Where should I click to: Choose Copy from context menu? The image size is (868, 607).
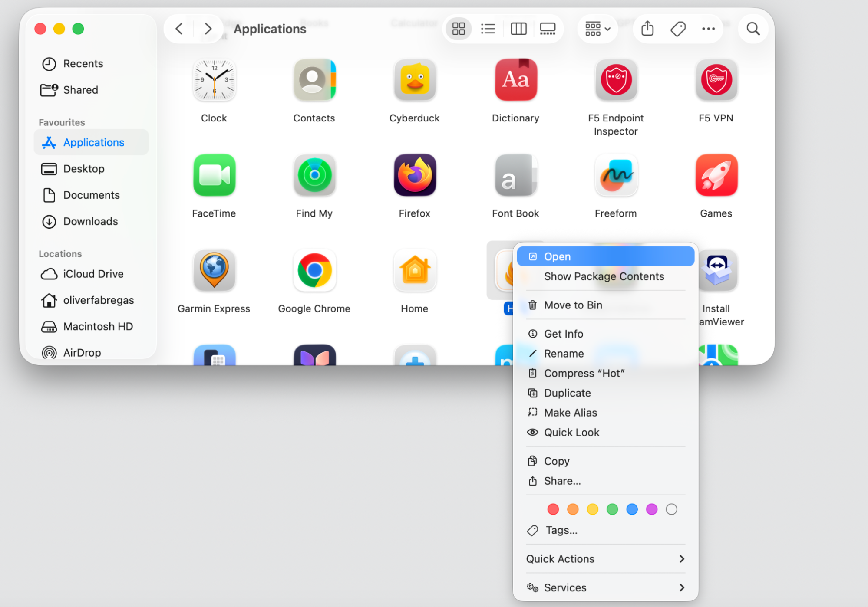coord(605,461)
